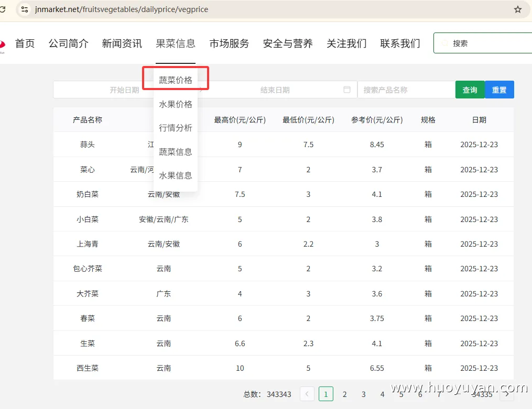Select 行情分析 in the dropdown menu
Image resolution: width=532 pixels, height=409 pixels.
click(176, 128)
